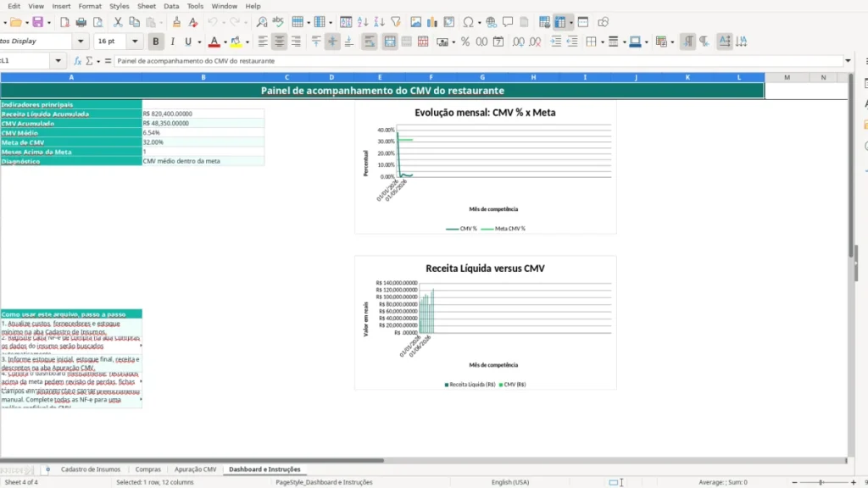Insert a chart

pos(432,22)
